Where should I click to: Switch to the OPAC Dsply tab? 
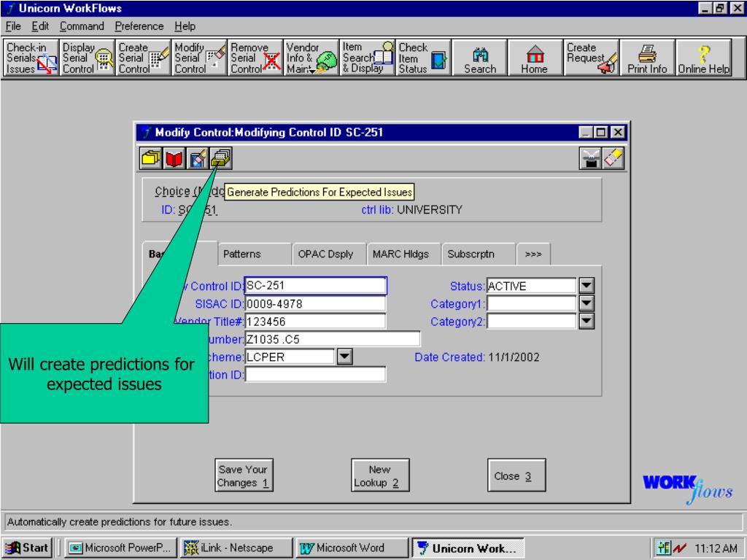(329, 254)
